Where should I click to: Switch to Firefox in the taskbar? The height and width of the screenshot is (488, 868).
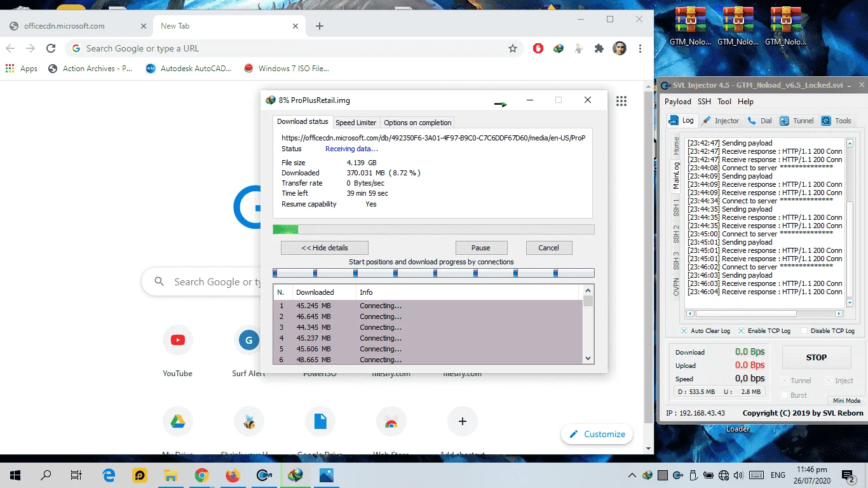(x=233, y=475)
